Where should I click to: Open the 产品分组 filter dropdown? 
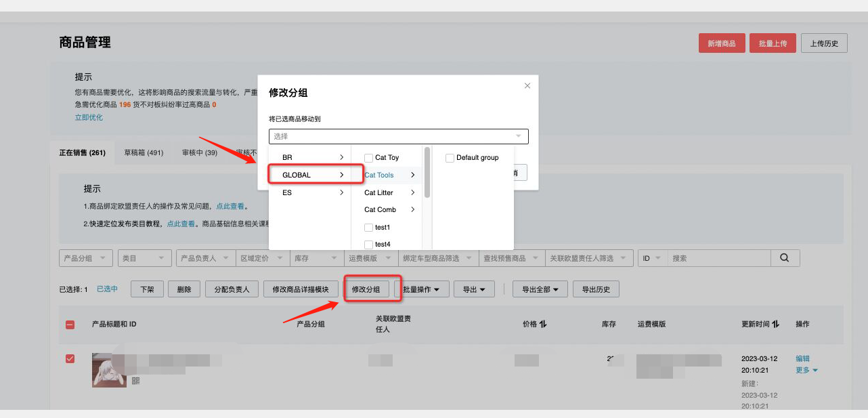[x=86, y=258]
